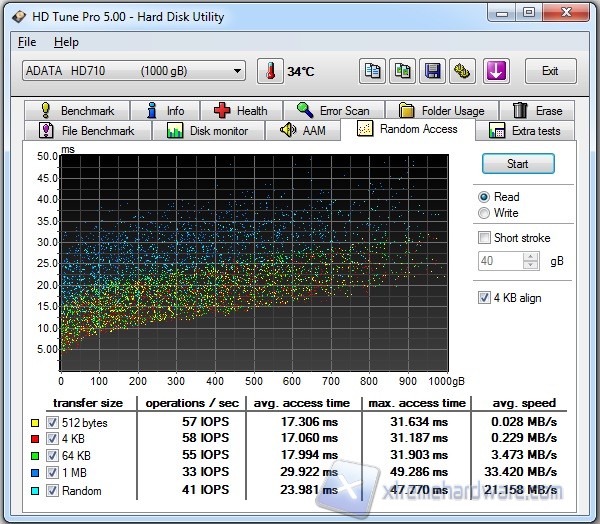
Task: Uncheck the 512 bytes transfer size
Action: click(x=52, y=421)
